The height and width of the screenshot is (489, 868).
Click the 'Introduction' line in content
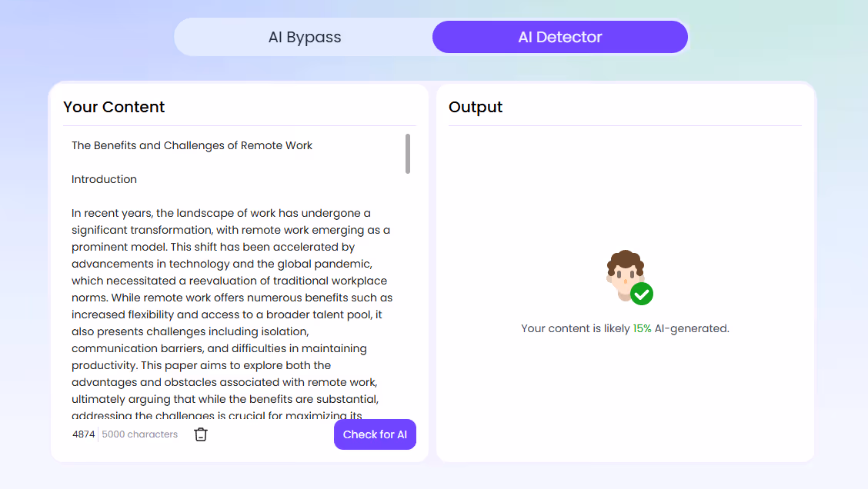coord(104,179)
